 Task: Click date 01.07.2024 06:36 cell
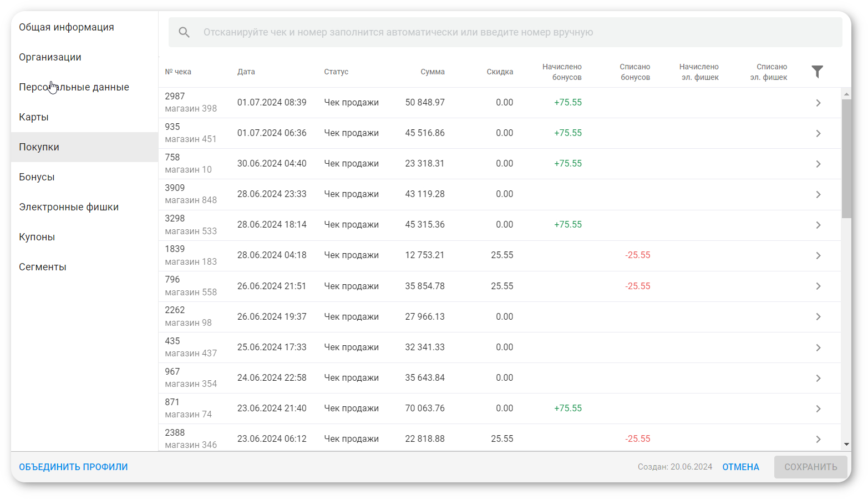click(x=272, y=133)
